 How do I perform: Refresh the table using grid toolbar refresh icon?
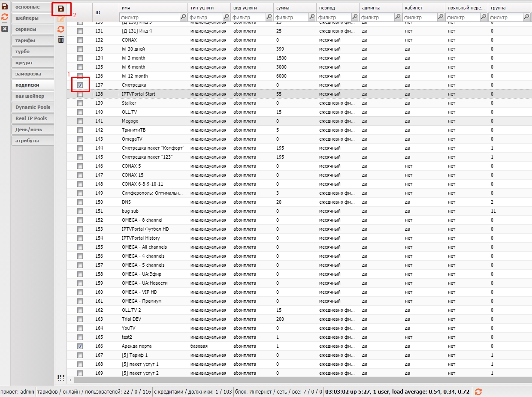coord(61,29)
